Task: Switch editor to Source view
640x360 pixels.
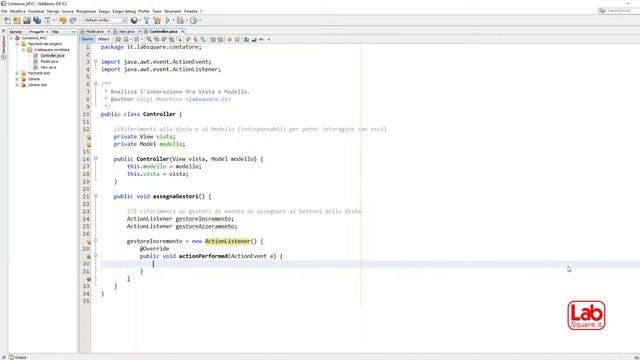Action: pos(87,39)
